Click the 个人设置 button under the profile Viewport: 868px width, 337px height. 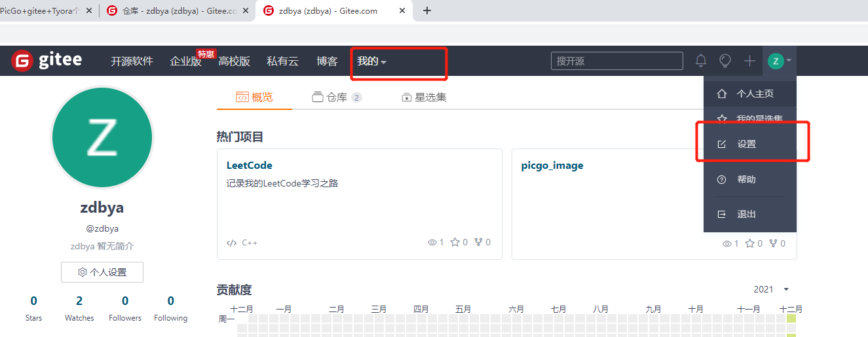102,272
